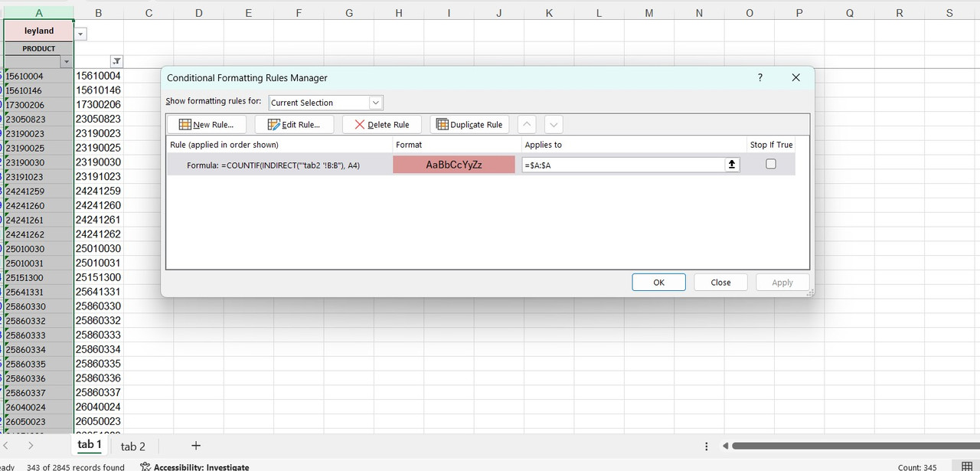The width and height of the screenshot is (980, 471).
Task: Click cell 17300206 in column B
Action: (x=99, y=105)
